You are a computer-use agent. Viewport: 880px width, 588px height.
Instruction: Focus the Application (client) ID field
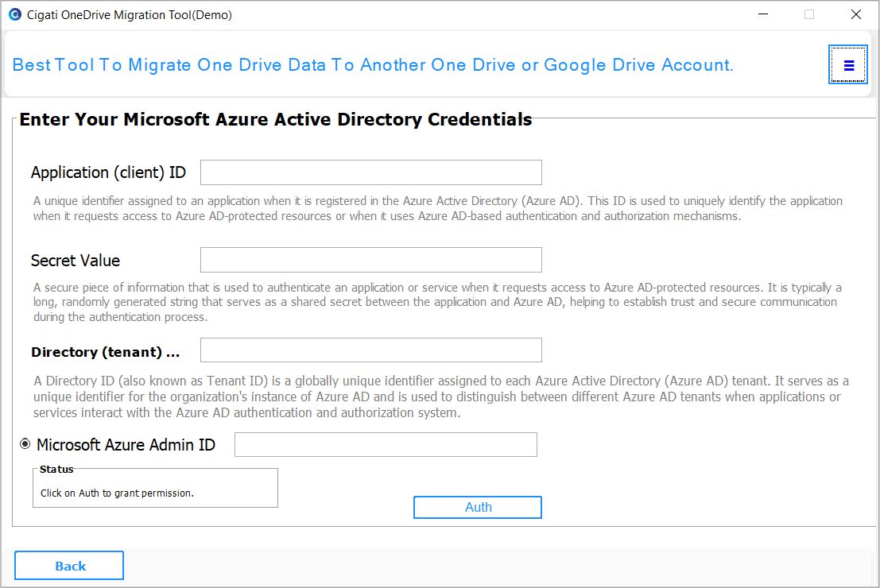pyautogui.click(x=371, y=172)
